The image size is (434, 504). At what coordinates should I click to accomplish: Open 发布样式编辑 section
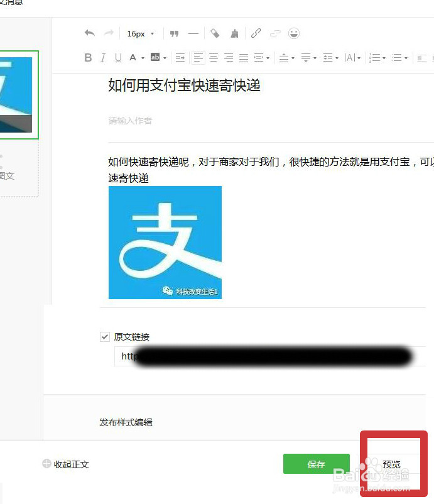126,422
